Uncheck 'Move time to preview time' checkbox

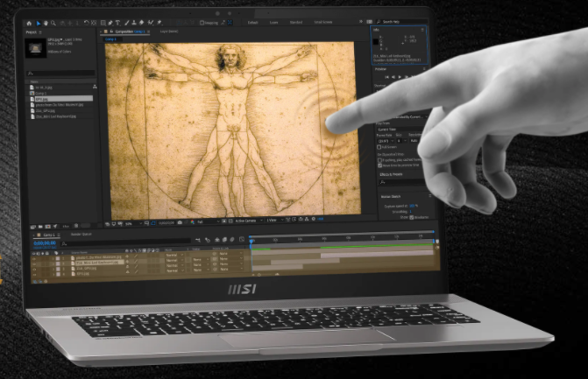point(379,165)
